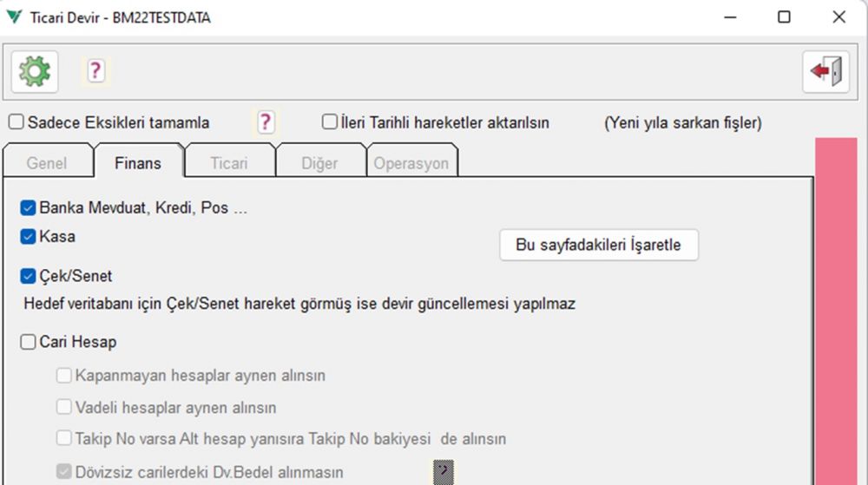Click the app logo in title bar
Image resolution: width=868 pixels, height=485 pixels.
click(x=15, y=17)
